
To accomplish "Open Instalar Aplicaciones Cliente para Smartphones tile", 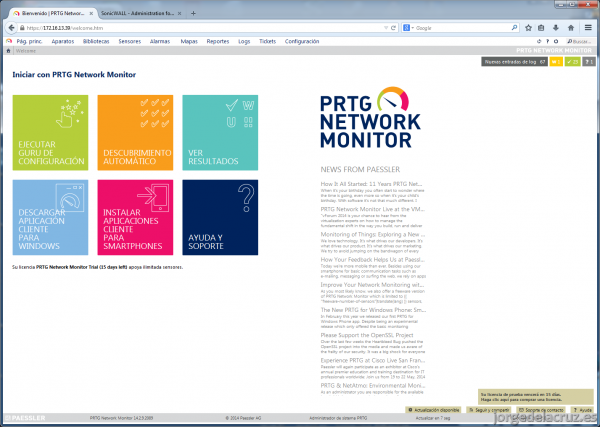I will click(135, 217).
